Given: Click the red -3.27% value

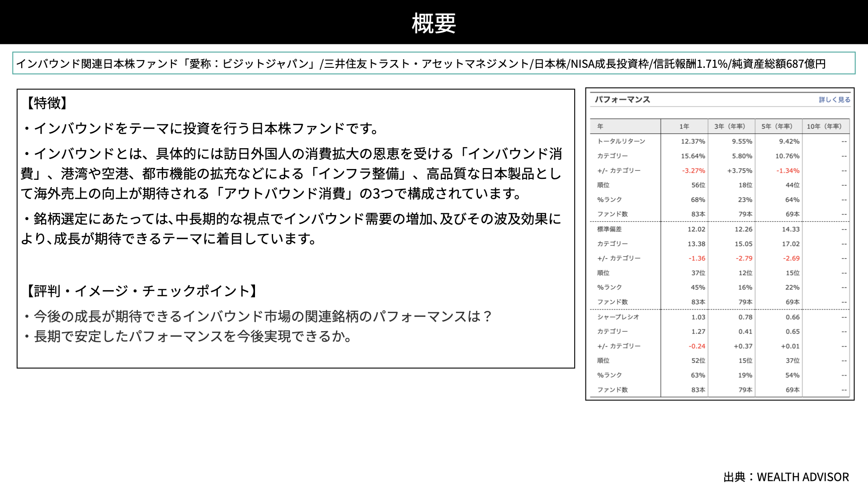Looking at the screenshot, I should click(693, 171).
